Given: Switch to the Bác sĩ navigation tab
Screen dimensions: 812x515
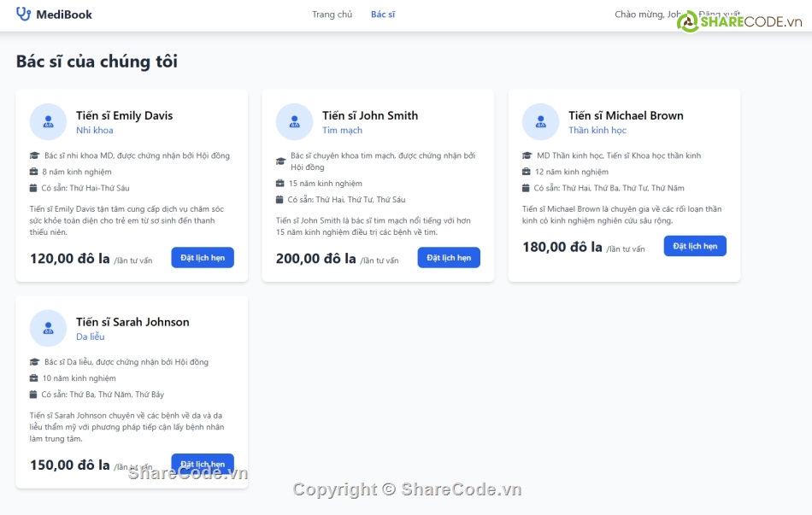Looking at the screenshot, I should pyautogui.click(x=383, y=15).
